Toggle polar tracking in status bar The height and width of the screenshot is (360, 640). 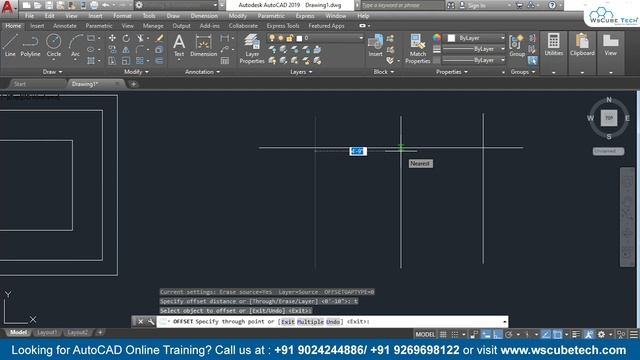pyautogui.click(x=509, y=335)
